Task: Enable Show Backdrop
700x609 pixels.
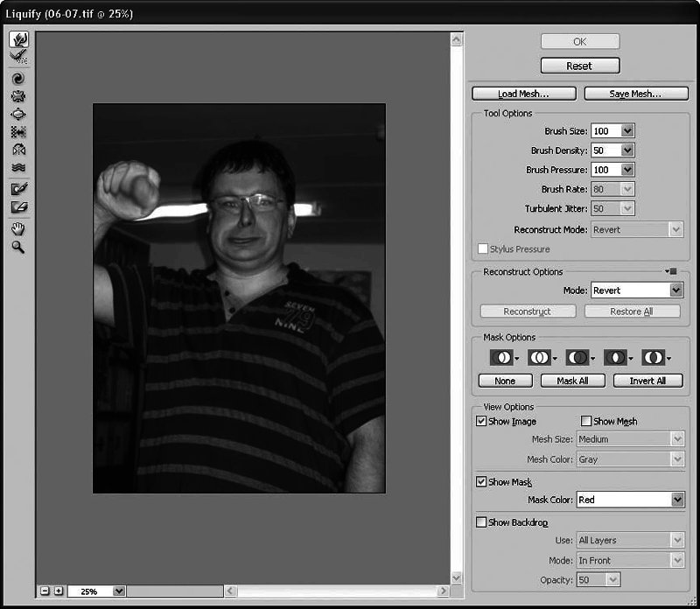Action: point(480,521)
